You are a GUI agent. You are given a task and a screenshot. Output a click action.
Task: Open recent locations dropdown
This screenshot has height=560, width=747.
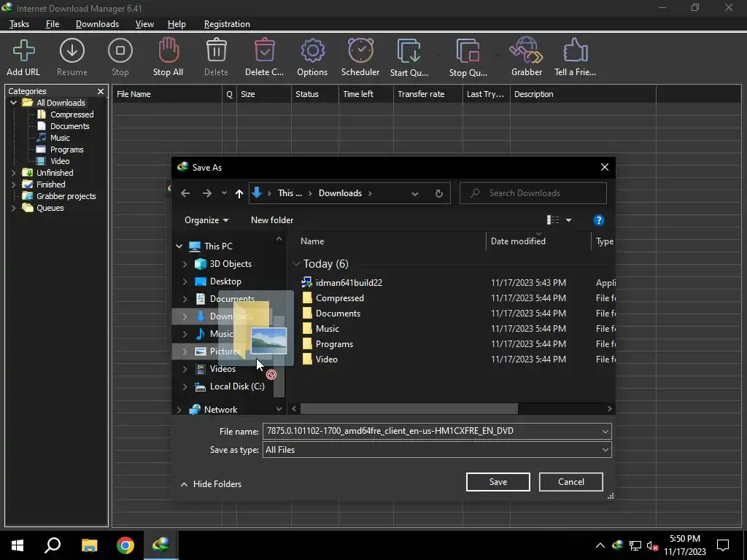click(224, 193)
